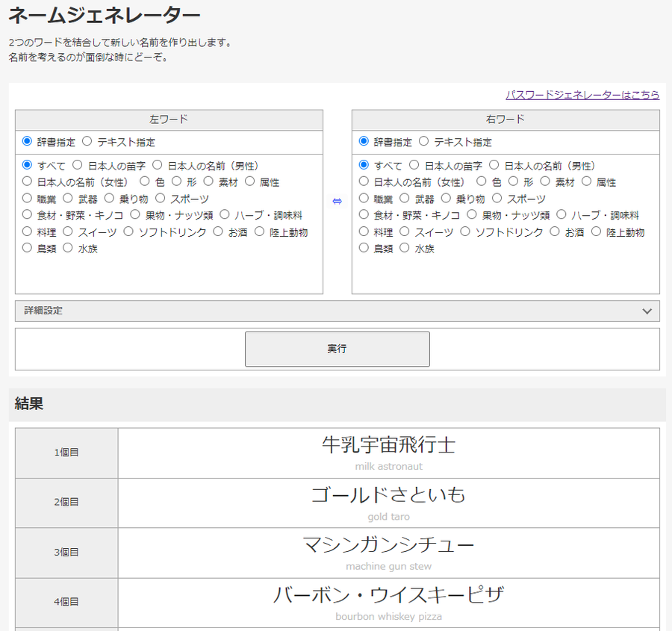The image size is (672, 631).
Task: Select 職業 in the 左ワード panel
Action: pos(27,198)
